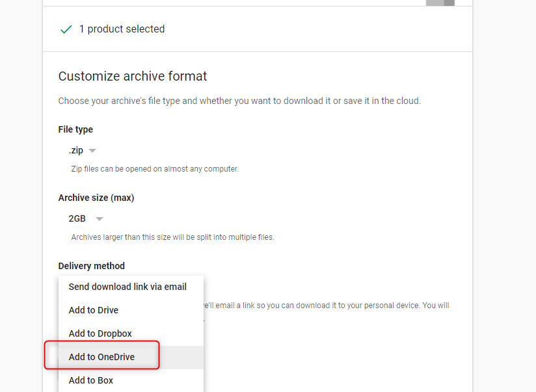Expand the 2GB archive size dropdown arrow
Image resolution: width=536 pixels, height=392 pixels.
pyautogui.click(x=100, y=218)
